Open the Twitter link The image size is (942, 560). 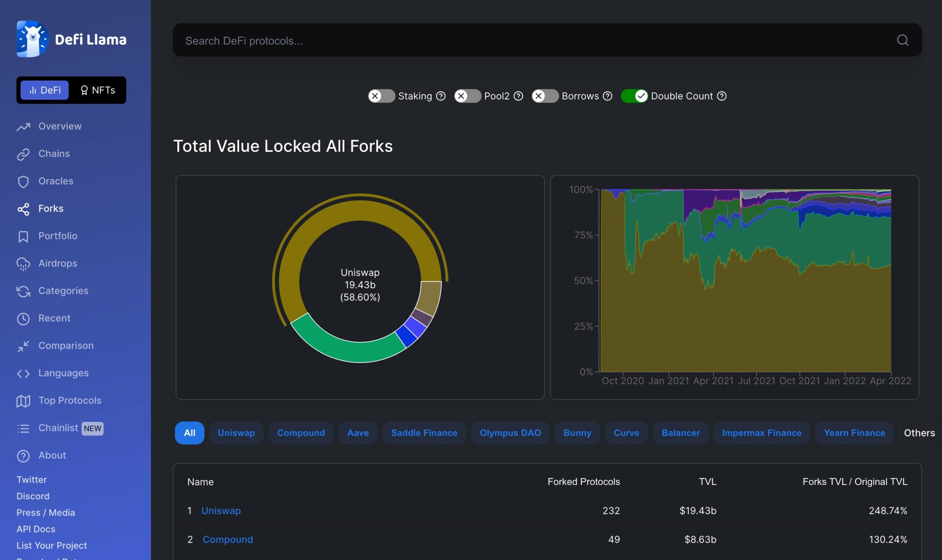click(x=32, y=479)
